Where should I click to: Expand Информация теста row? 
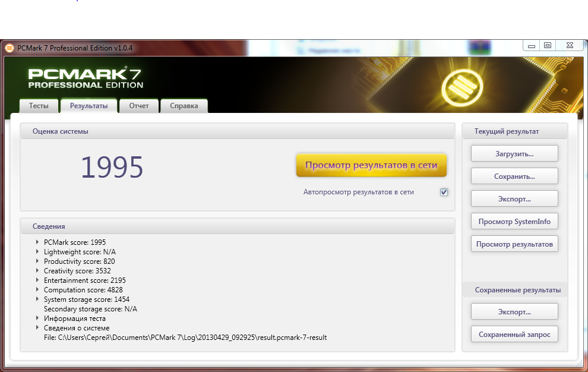[37, 318]
